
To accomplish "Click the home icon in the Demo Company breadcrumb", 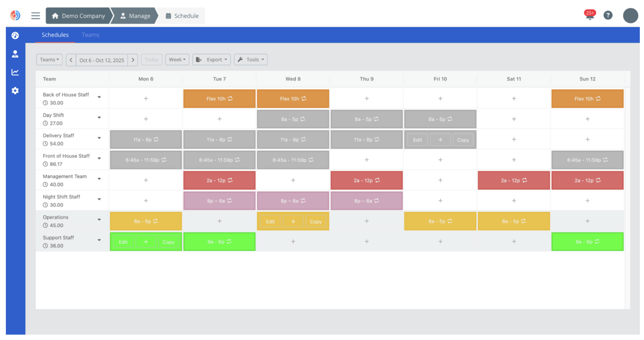I will (x=55, y=16).
